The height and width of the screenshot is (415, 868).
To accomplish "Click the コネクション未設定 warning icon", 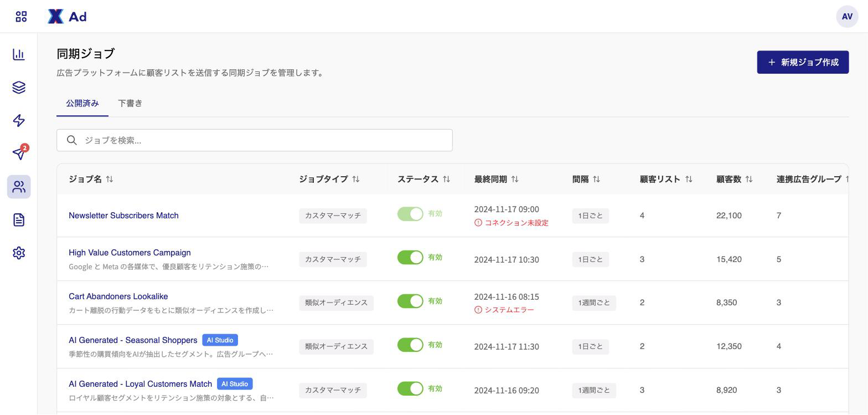I will pyautogui.click(x=478, y=223).
